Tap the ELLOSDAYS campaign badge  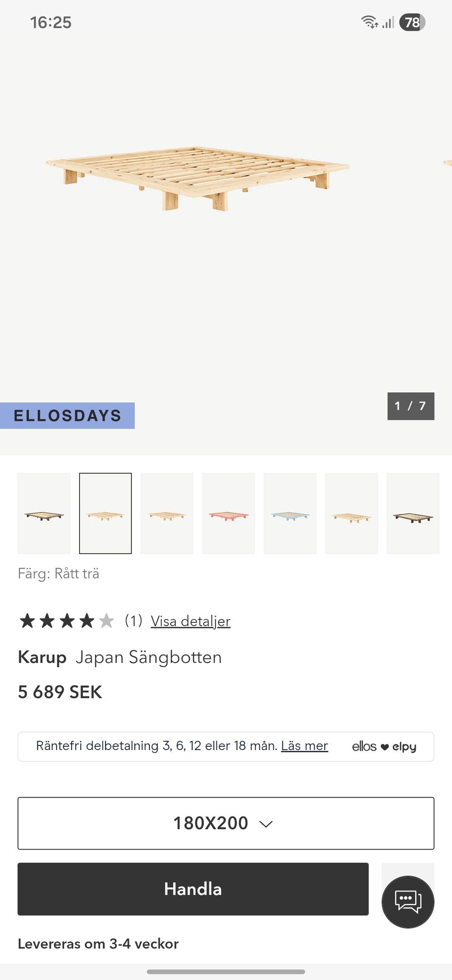point(67,416)
